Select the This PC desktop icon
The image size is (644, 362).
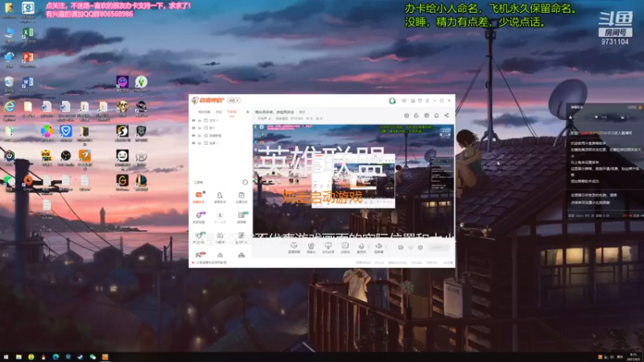(x=9, y=35)
